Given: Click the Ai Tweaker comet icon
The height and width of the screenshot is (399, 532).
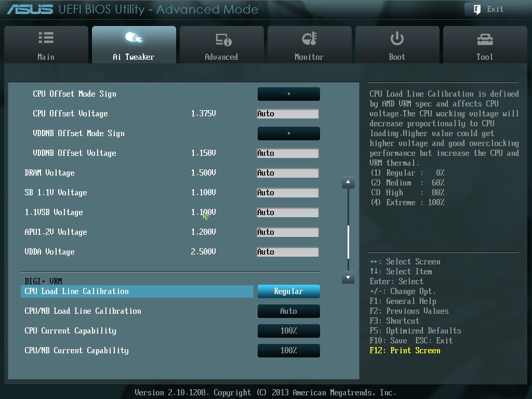Looking at the screenshot, I should click(134, 37).
